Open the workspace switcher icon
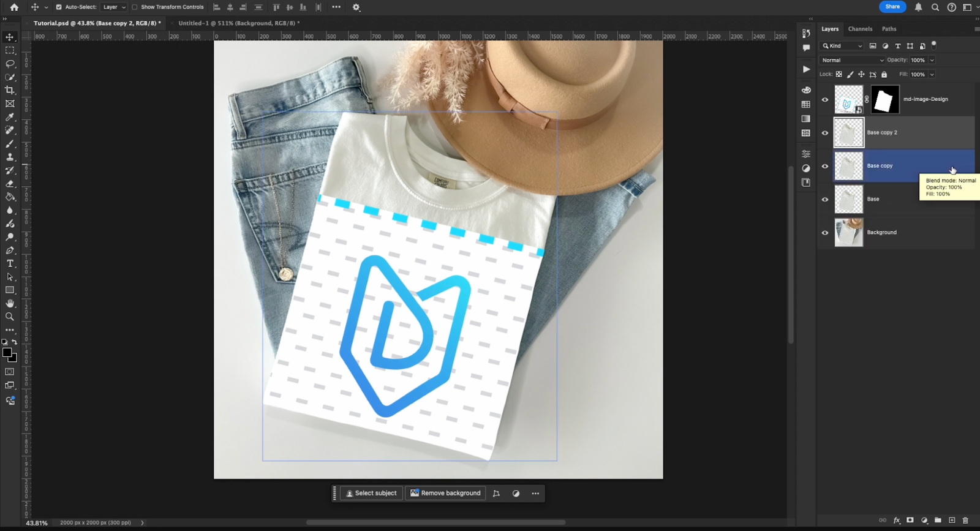This screenshot has height=531, width=980. [x=968, y=7]
